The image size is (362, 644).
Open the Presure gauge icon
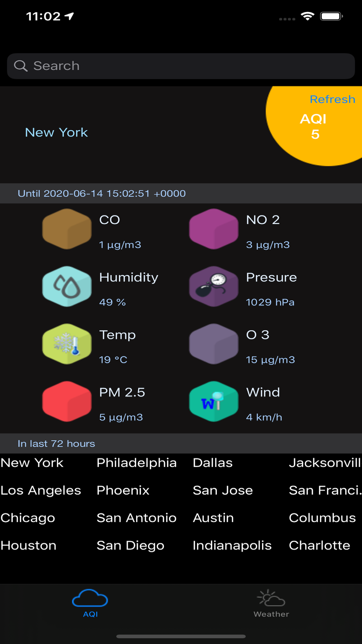click(x=214, y=287)
